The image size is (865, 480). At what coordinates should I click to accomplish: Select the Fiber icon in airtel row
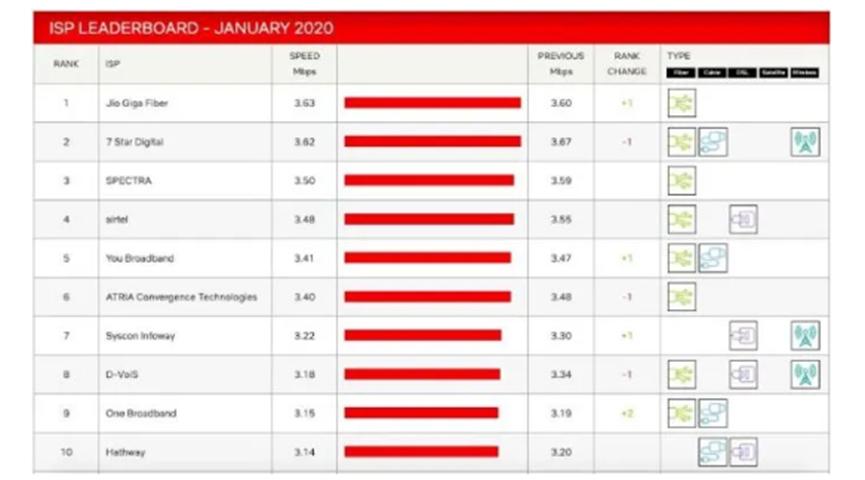pyautogui.click(x=681, y=220)
